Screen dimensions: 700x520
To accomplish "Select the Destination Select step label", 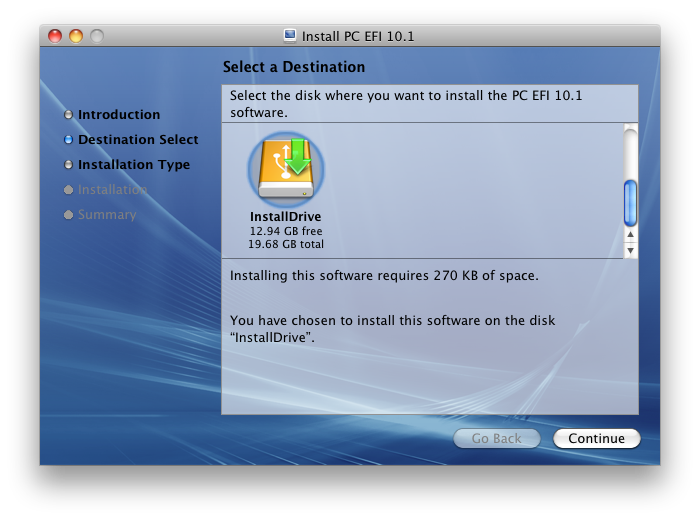I will coord(138,140).
